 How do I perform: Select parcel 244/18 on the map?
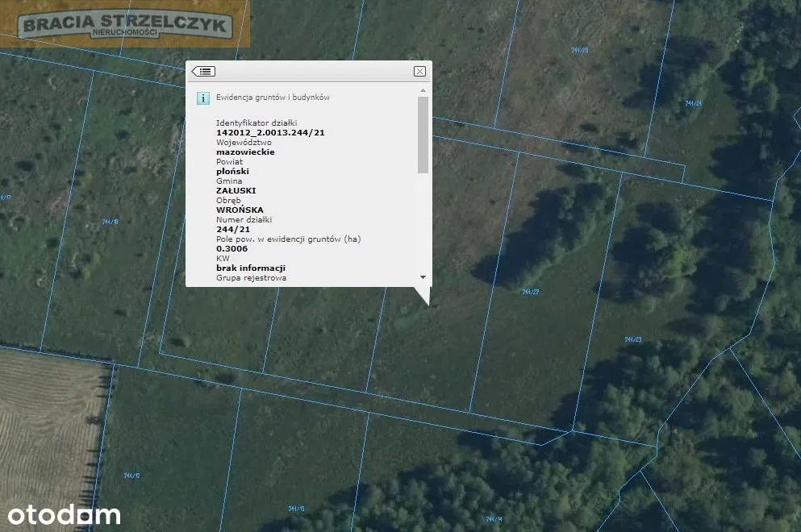tap(111, 222)
